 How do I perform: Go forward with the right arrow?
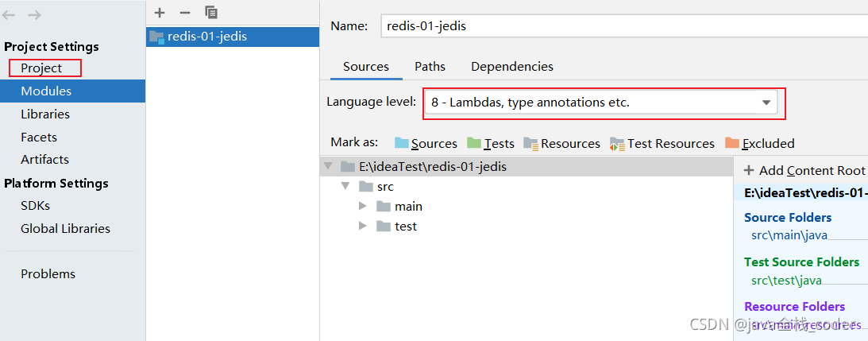point(34,15)
